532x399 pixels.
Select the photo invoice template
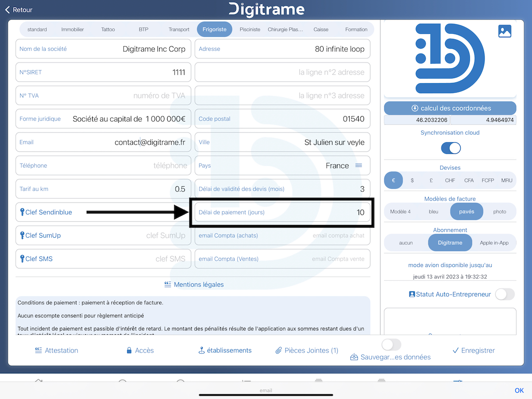click(x=500, y=212)
